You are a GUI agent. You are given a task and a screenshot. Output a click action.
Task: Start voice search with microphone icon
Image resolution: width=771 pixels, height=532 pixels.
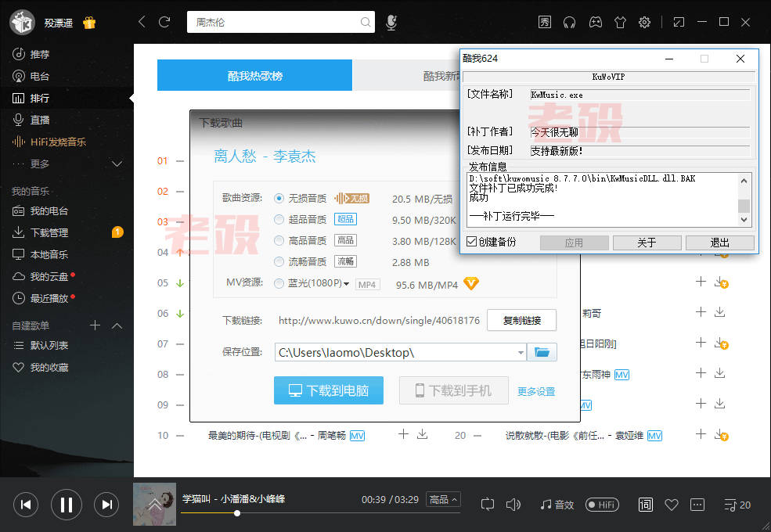[391, 22]
